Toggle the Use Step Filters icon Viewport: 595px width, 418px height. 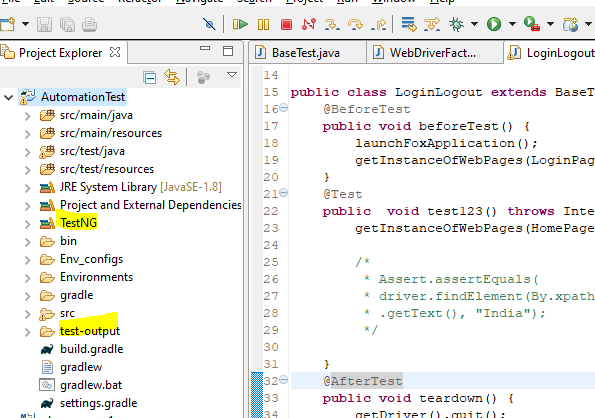[x=432, y=25]
